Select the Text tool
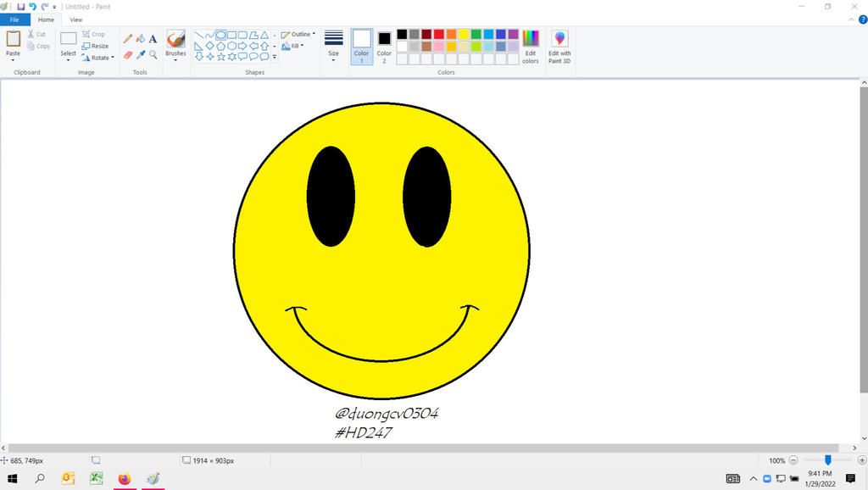Image resolution: width=868 pixels, height=490 pixels. click(153, 39)
